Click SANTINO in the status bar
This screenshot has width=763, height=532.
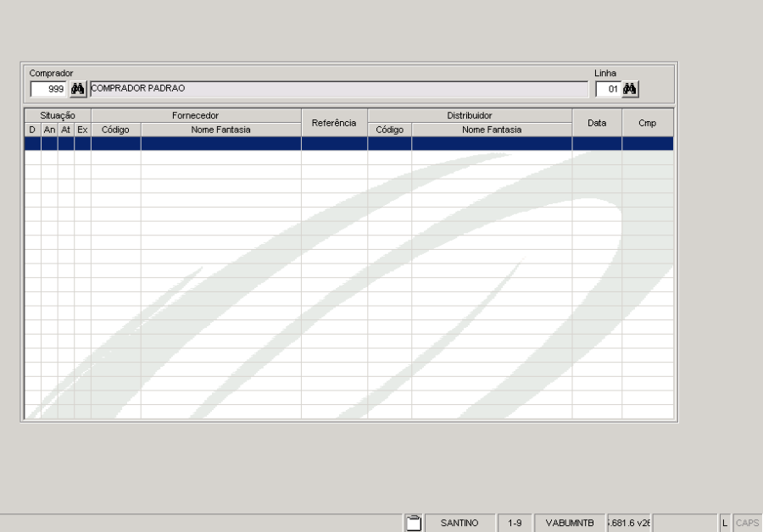459,523
